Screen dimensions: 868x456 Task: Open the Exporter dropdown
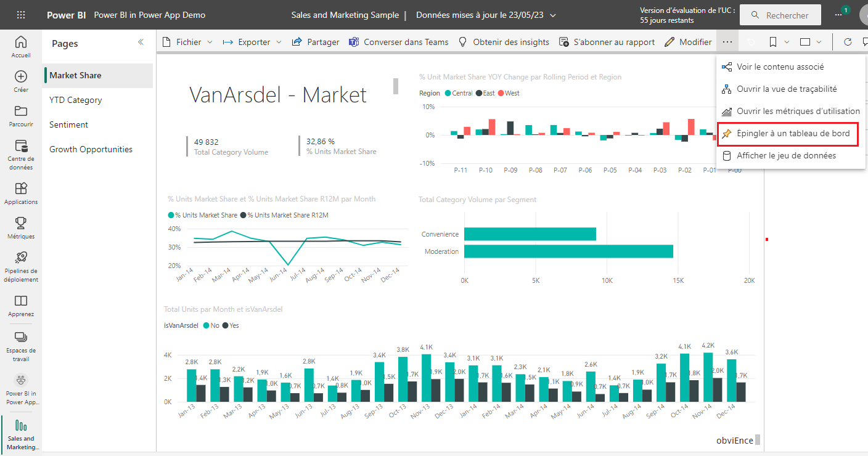pos(252,42)
